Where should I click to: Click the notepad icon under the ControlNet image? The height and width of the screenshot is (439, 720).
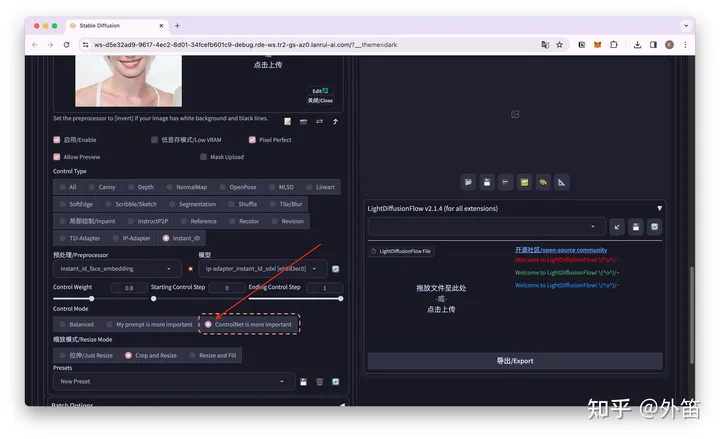click(x=287, y=122)
